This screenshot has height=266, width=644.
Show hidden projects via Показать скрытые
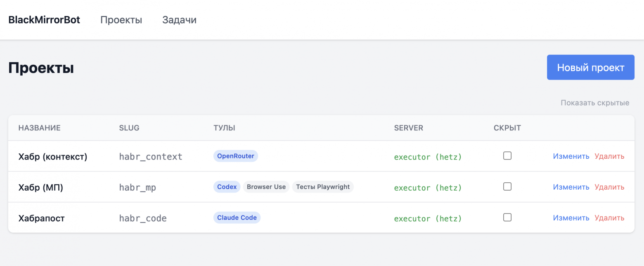pos(594,103)
